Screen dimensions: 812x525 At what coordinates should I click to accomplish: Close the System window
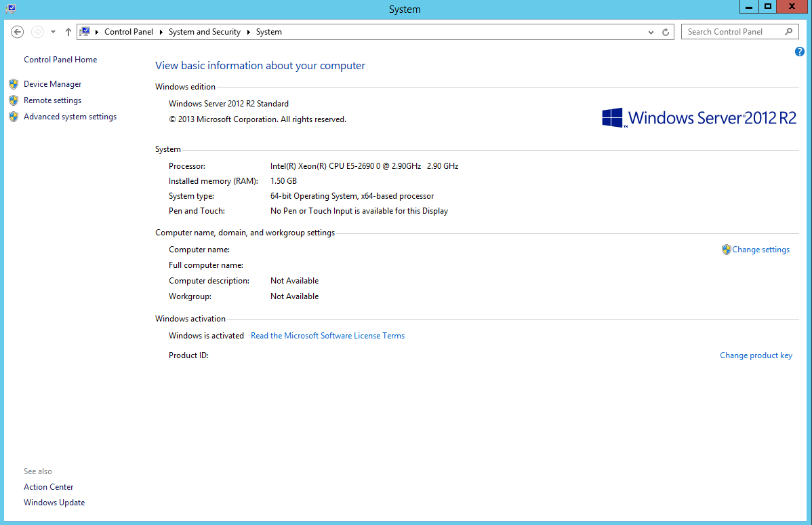pos(792,7)
